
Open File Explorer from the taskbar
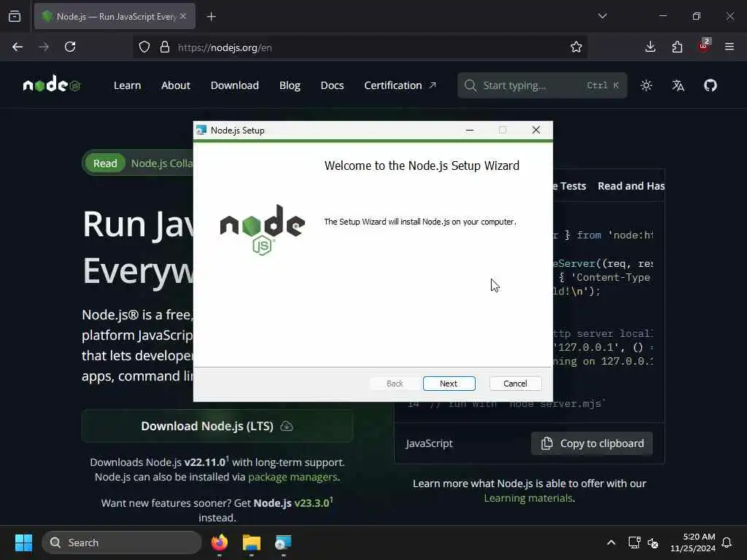251,542
